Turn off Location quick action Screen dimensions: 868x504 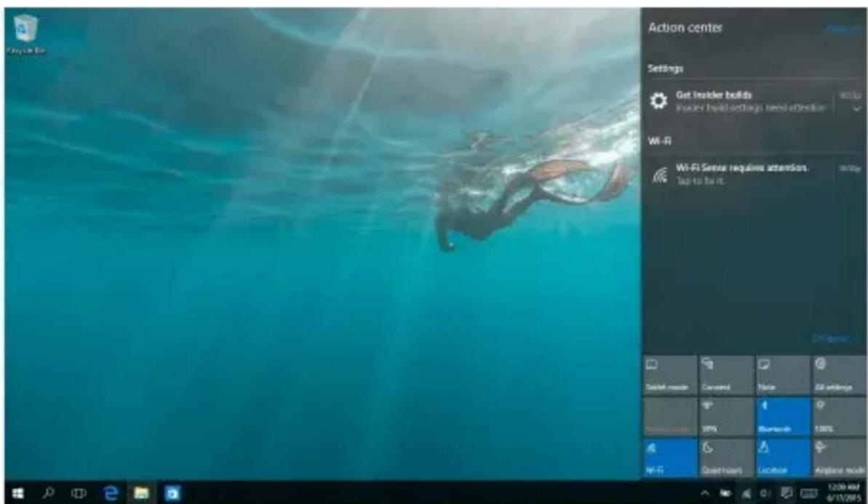(783, 458)
